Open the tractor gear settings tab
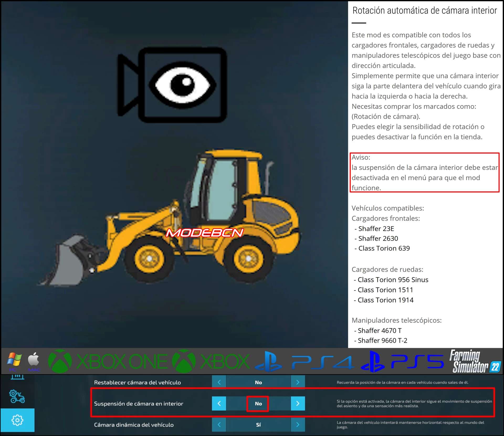Screen dimensions: 504x436 pos(17,396)
